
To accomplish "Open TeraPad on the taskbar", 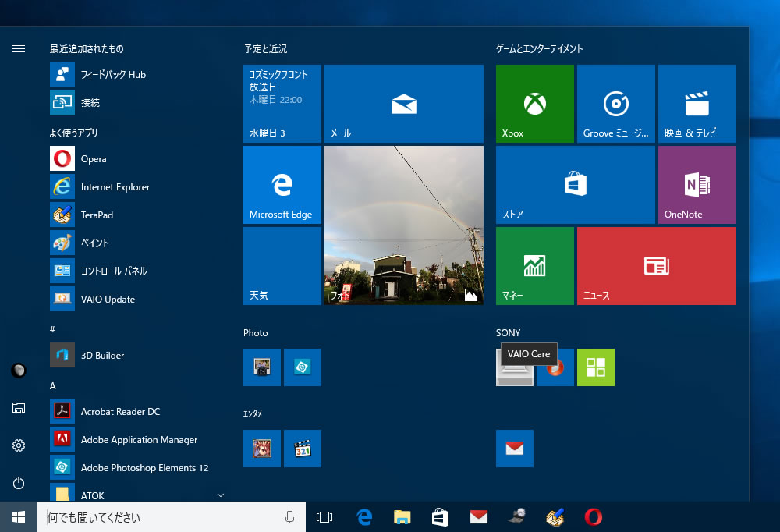I will pos(555,517).
